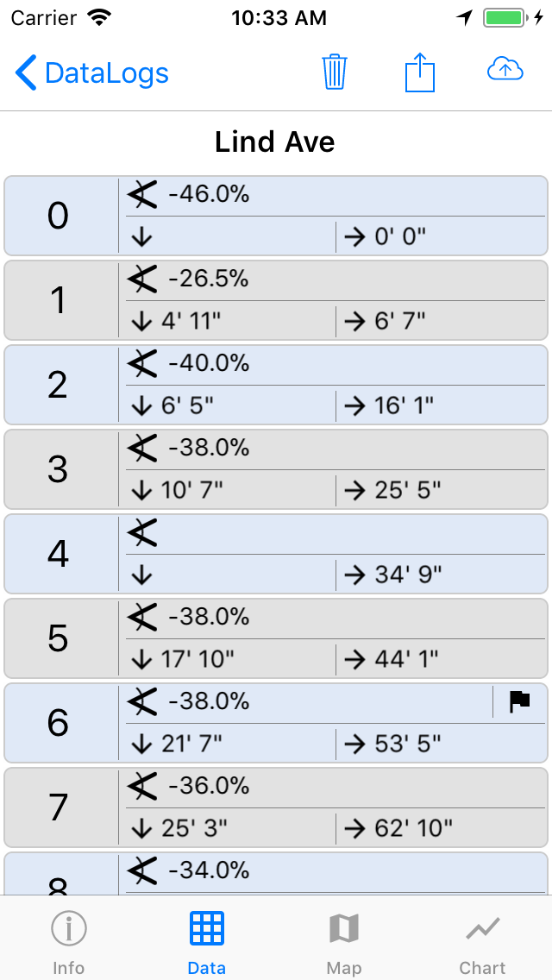Tap the -38.0% slope in row 5
Image resolution: width=552 pixels, height=980 pixels.
[x=209, y=617]
